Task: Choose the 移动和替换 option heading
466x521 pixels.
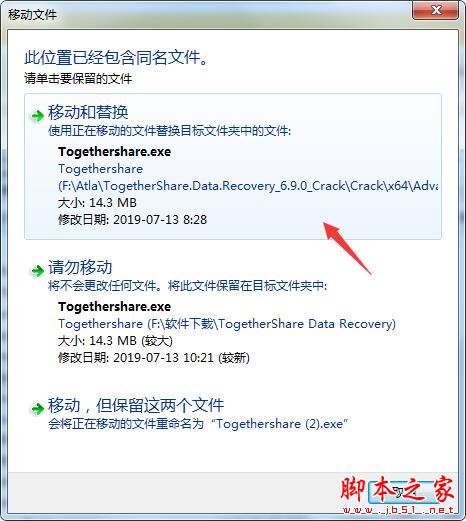Action: coord(88,112)
